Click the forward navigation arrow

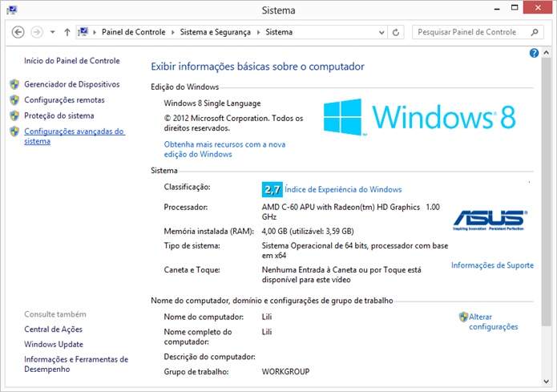[x=37, y=32]
